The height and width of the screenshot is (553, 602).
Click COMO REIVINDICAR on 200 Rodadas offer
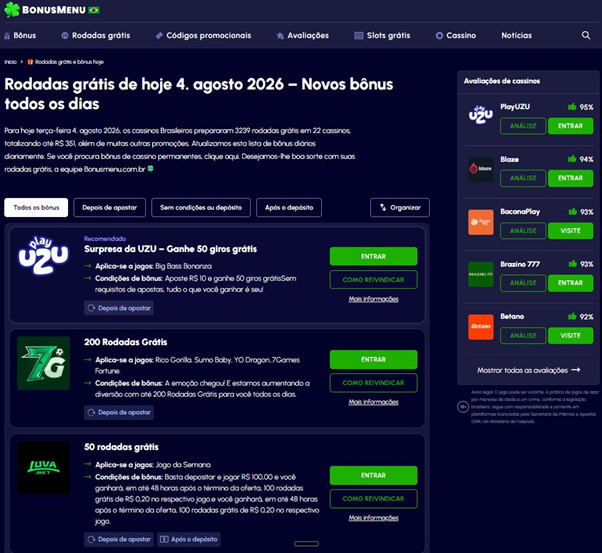point(373,382)
